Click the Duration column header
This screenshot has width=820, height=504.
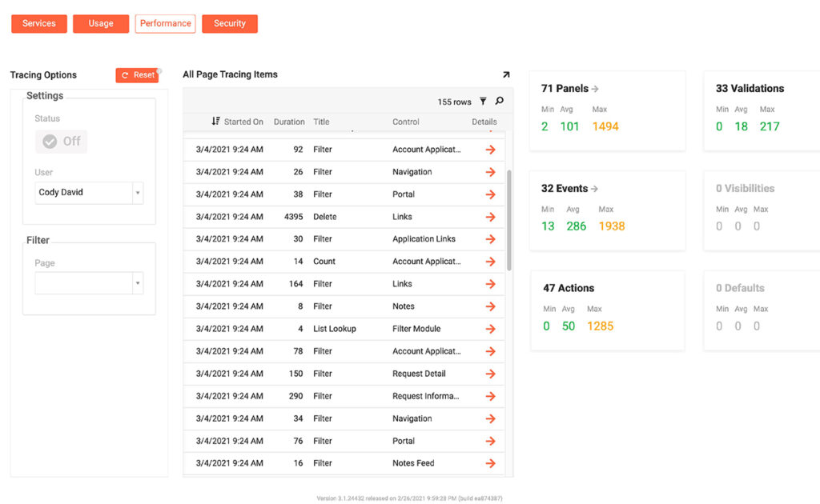coord(289,122)
